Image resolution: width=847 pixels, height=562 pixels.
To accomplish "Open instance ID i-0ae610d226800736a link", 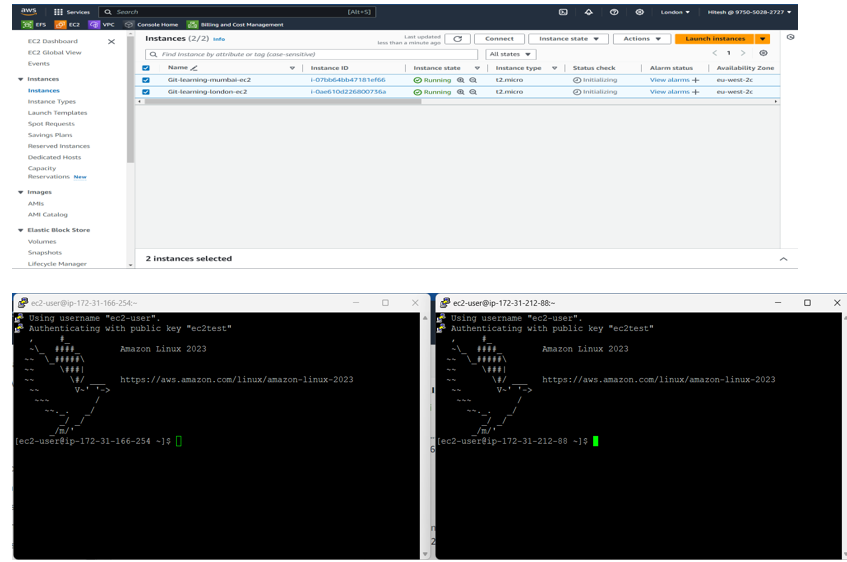I will [348, 92].
